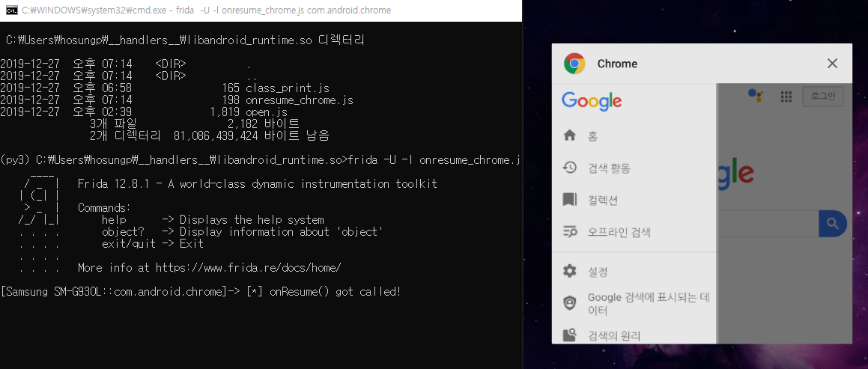Click the https://www.frida.re/docs/home/ URL text
Screen dimensions: 868x369
point(248,268)
